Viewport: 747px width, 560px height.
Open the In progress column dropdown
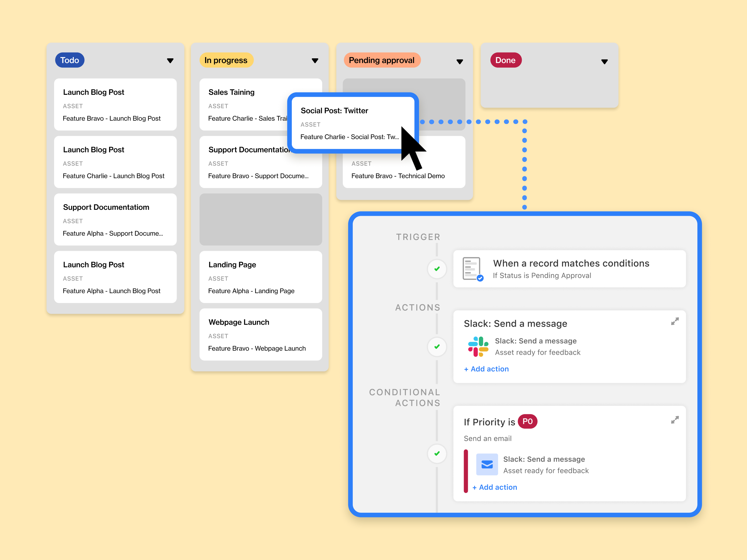point(315,60)
